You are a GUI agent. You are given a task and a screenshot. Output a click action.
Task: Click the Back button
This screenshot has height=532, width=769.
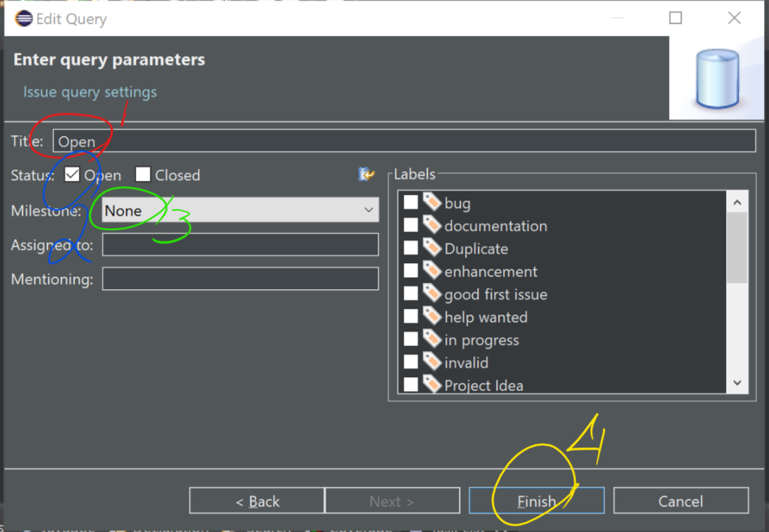[x=256, y=500]
